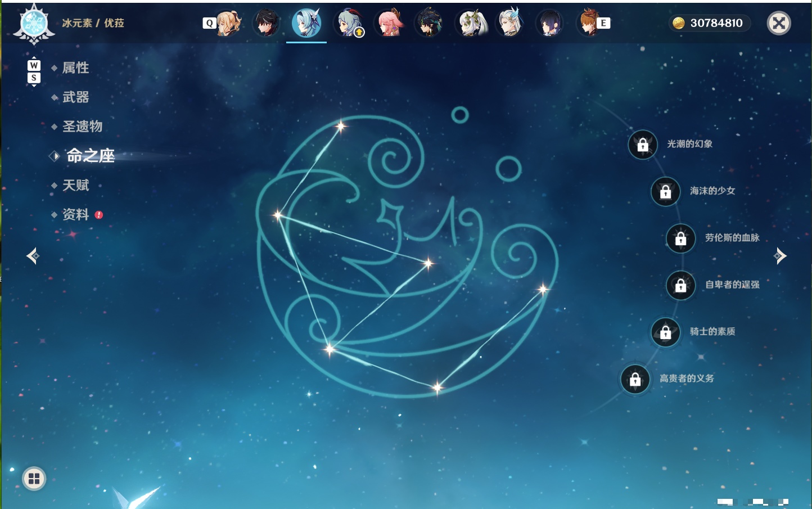The image size is (812, 509).
Task: Click the S key hint below W
Action: coord(34,78)
